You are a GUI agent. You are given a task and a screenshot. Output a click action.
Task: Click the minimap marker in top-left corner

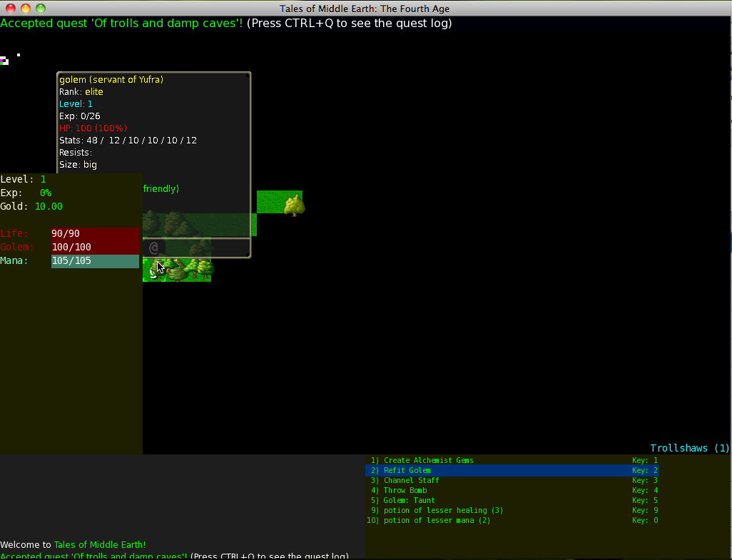click(5, 61)
